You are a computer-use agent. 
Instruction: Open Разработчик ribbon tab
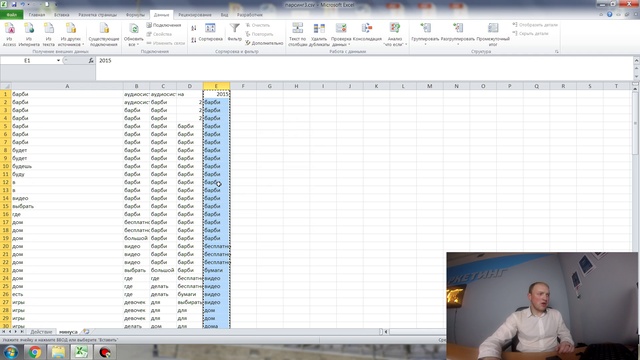(249, 15)
